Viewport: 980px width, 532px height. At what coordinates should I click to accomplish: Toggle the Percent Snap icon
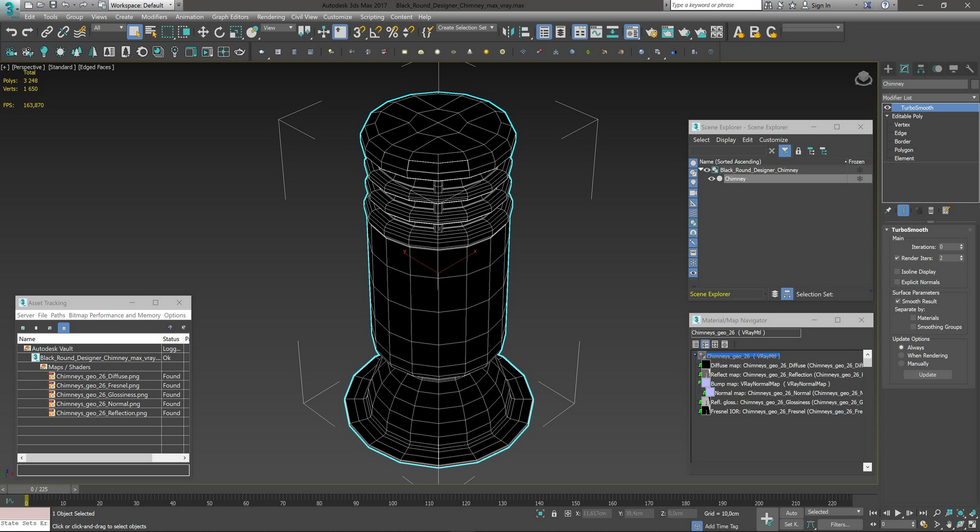[x=392, y=32]
